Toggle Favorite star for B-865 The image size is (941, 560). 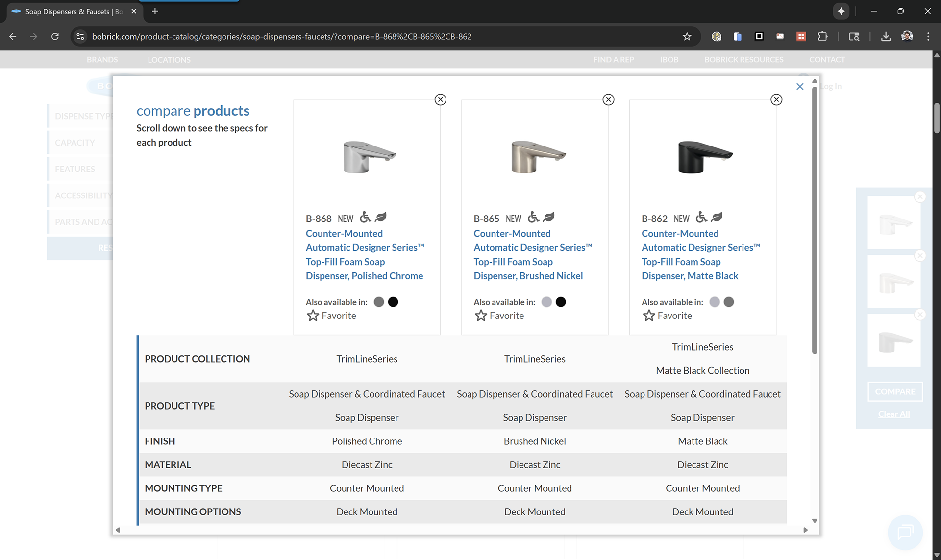(x=499, y=316)
